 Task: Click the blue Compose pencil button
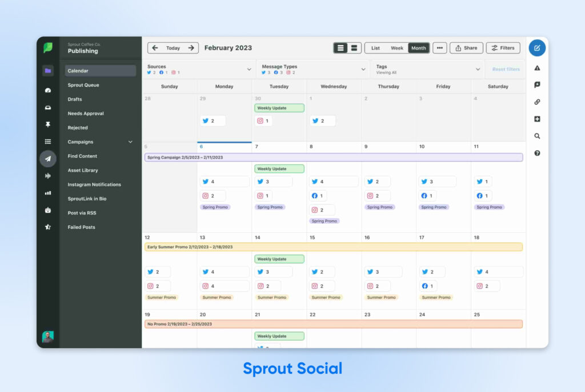point(536,48)
